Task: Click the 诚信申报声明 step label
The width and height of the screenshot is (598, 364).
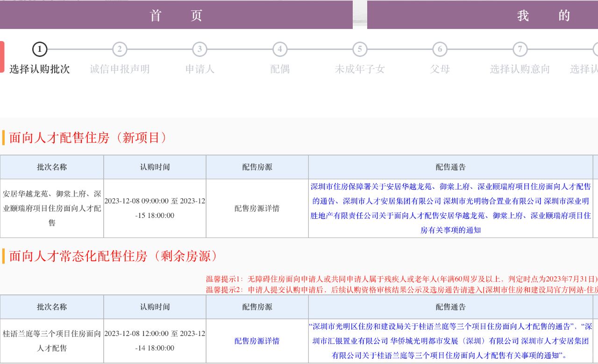Action: coord(120,69)
